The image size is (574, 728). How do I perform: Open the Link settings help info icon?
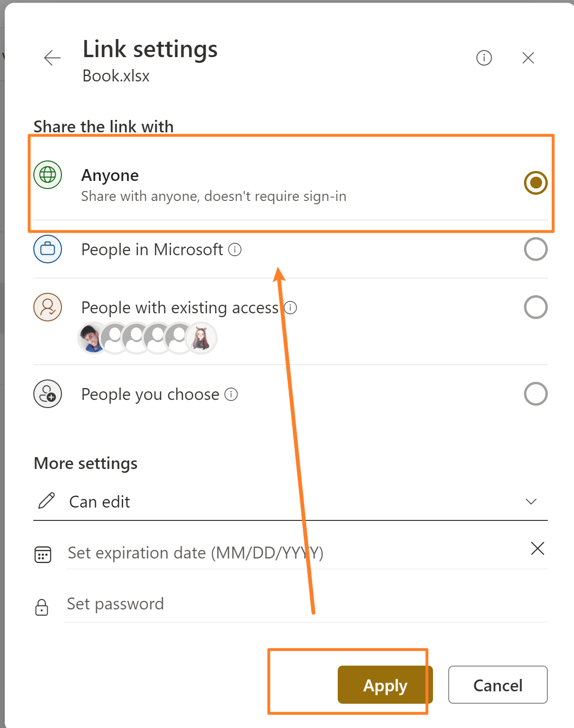483,58
